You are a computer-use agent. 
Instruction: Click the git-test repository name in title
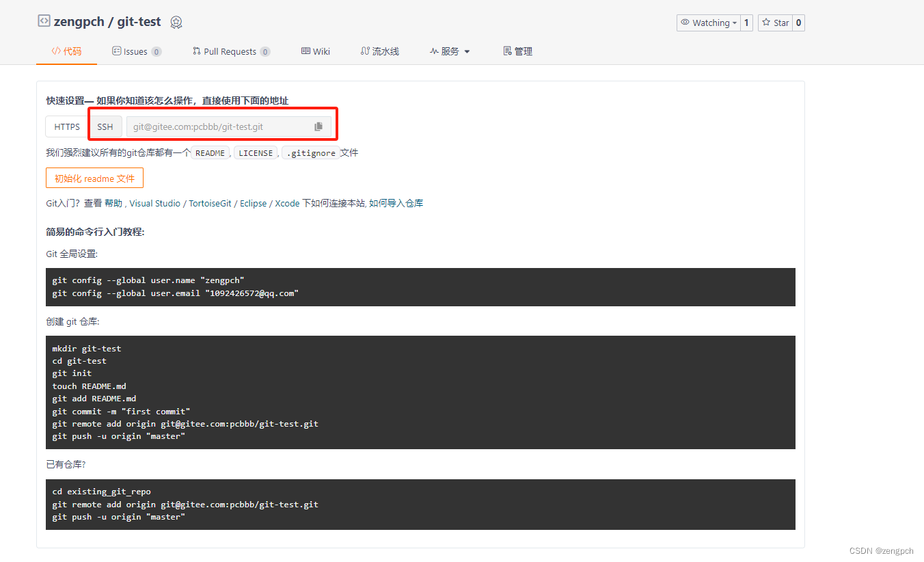139,21
